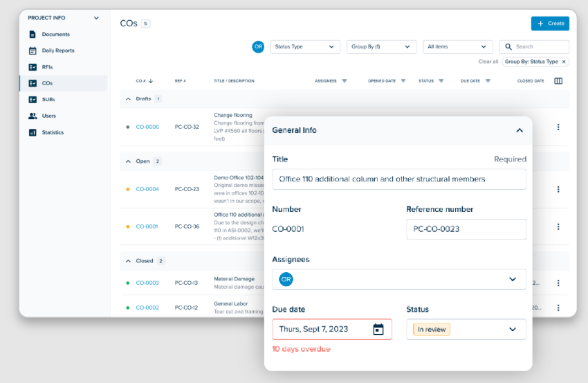Select COs in the sidebar
Image resolution: width=588 pixels, height=383 pixels.
click(64, 83)
